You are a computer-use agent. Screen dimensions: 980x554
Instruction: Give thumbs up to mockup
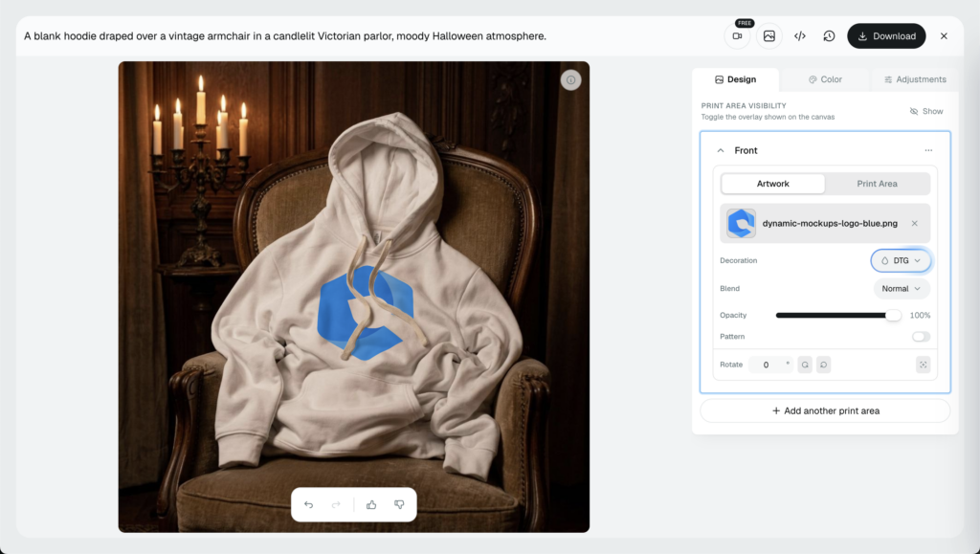click(371, 504)
